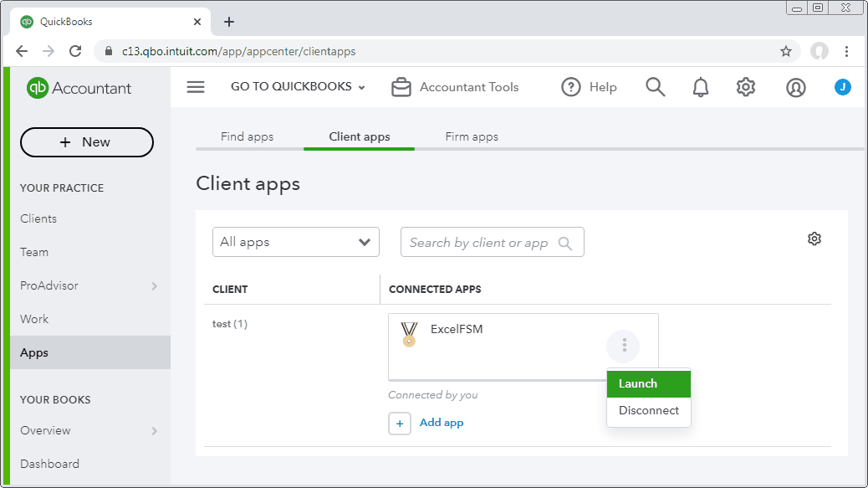Open Clients in the sidebar

[38, 218]
